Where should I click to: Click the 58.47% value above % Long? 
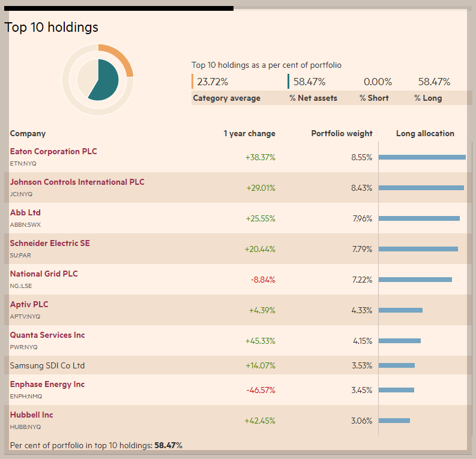coord(434,82)
